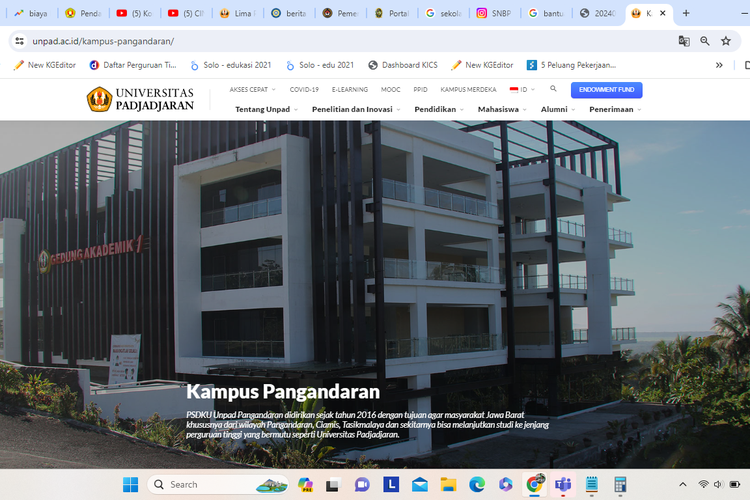Open the Dashboard KICS bookmark
The width and height of the screenshot is (750, 500).
(x=404, y=65)
